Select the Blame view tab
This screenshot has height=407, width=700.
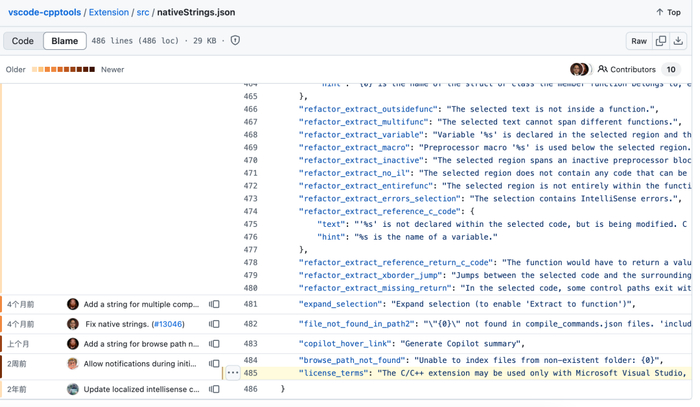pos(64,41)
